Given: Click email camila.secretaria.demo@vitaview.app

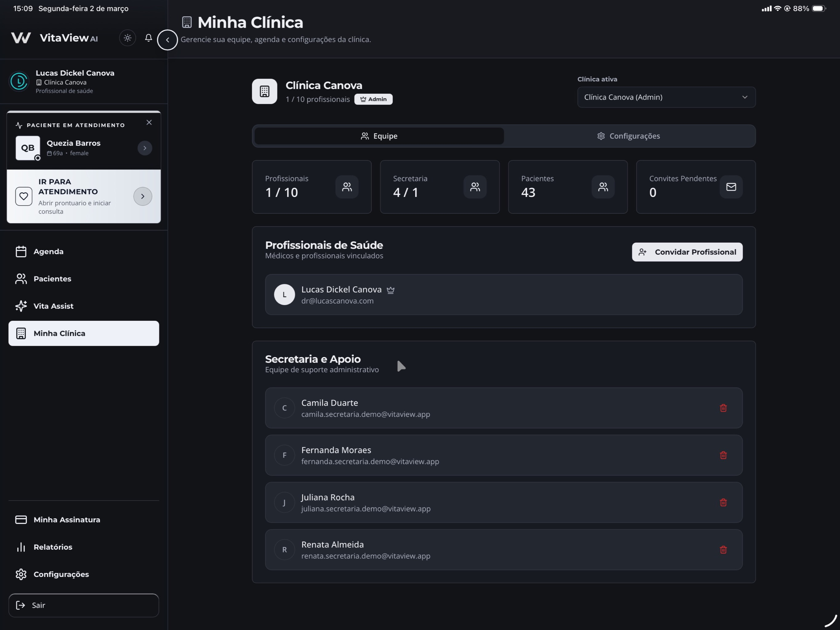Looking at the screenshot, I should 366,415.
